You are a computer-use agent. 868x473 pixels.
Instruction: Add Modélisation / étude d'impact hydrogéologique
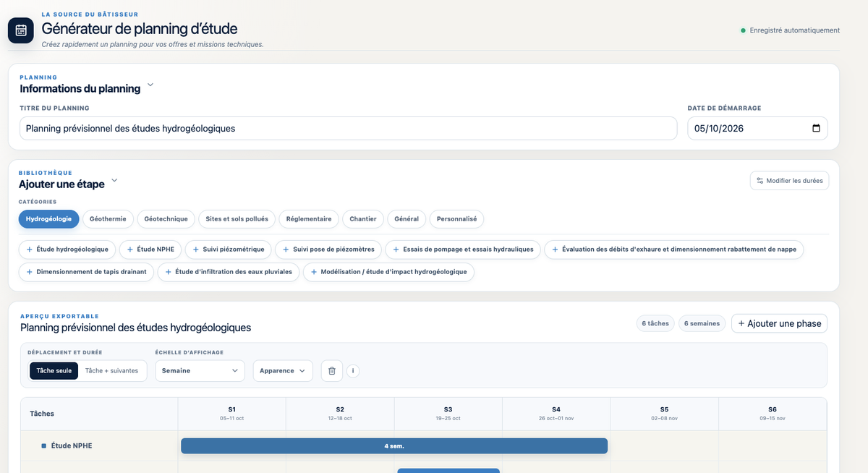[x=388, y=272]
